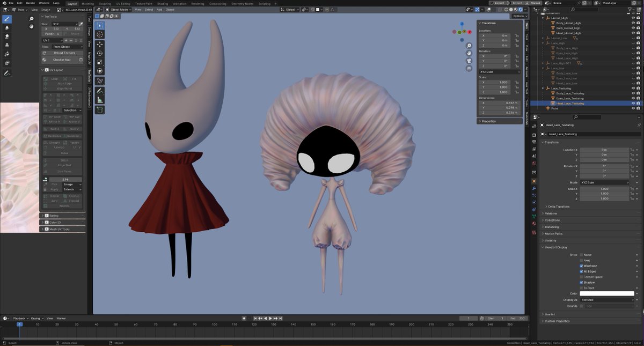Image resolution: width=644 pixels, height=346 pixels.
Task: Expand the Custom Properties panel
Action: point(557,321)
